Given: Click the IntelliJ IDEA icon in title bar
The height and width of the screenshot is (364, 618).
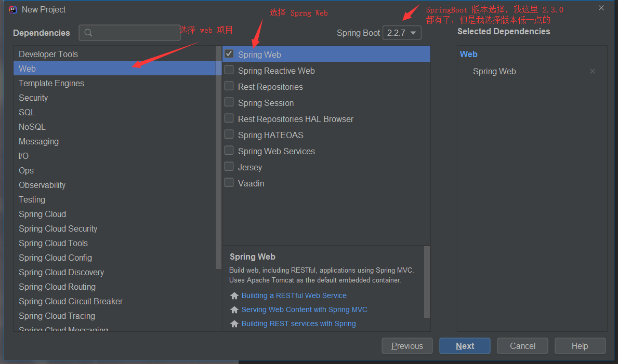Looking at the screenshot, I should coord(12,9).
